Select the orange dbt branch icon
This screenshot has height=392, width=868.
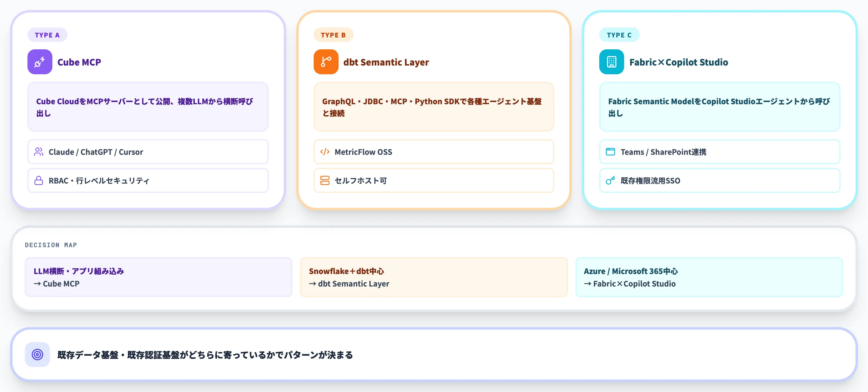(x=326, y=62)
